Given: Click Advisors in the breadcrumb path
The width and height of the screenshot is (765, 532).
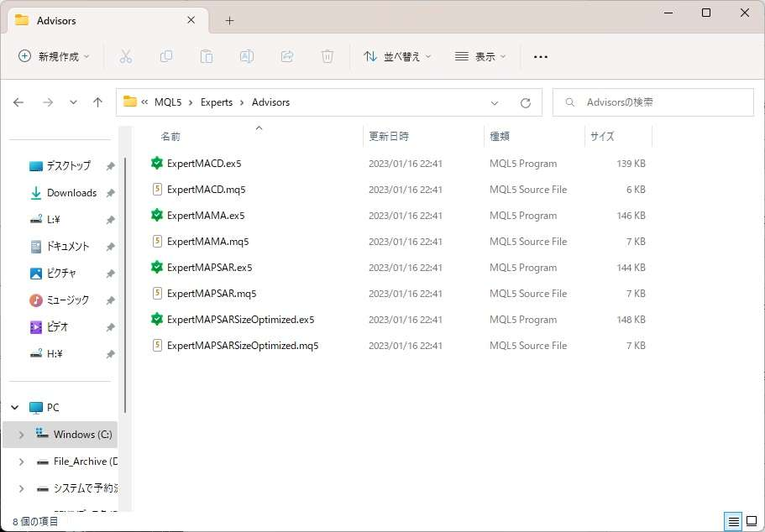Looking at the screenshot, I should pyautogui.click(x=270, y=102).
